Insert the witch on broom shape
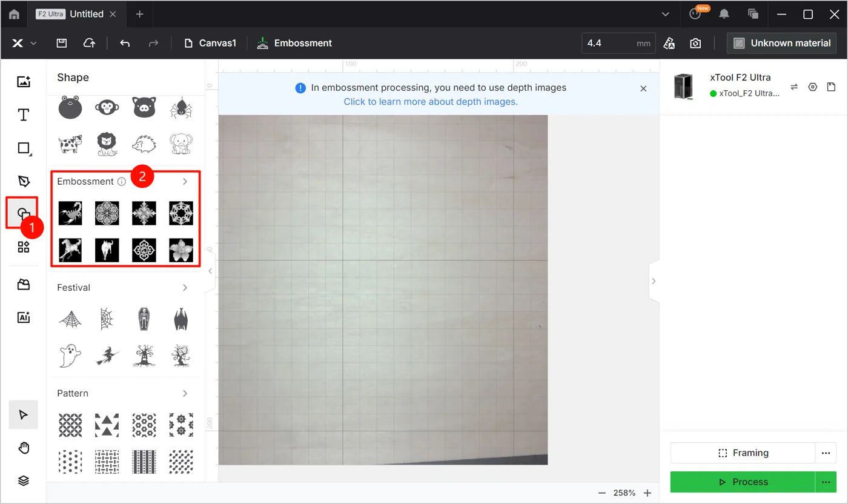The height and width of the screenshot is (504, 848). [x=107, y=356]
